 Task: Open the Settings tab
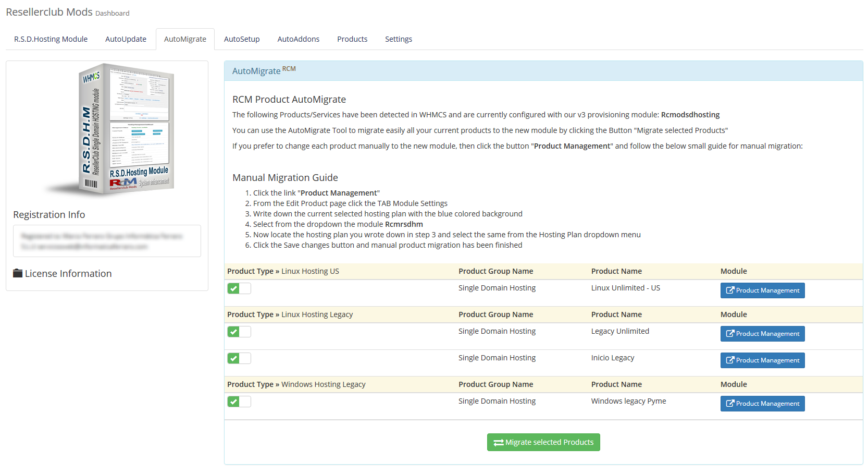pyautogui.click(x=399, y=39)
